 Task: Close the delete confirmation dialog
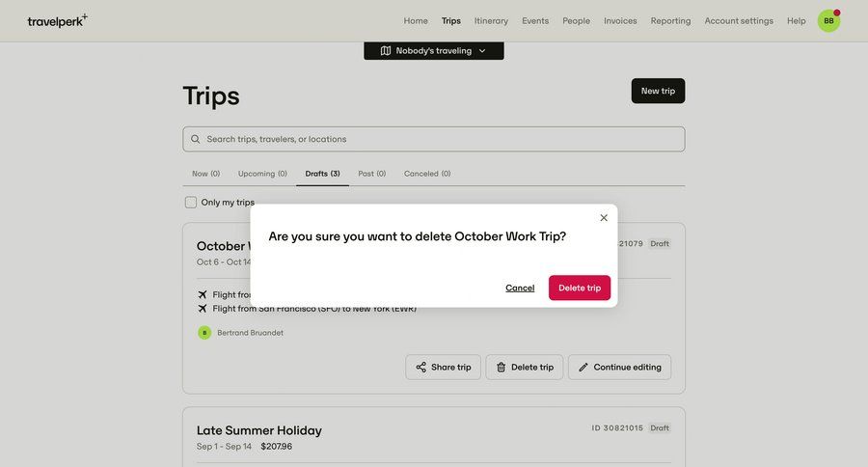pyautogui.click(x=604, y=217)
